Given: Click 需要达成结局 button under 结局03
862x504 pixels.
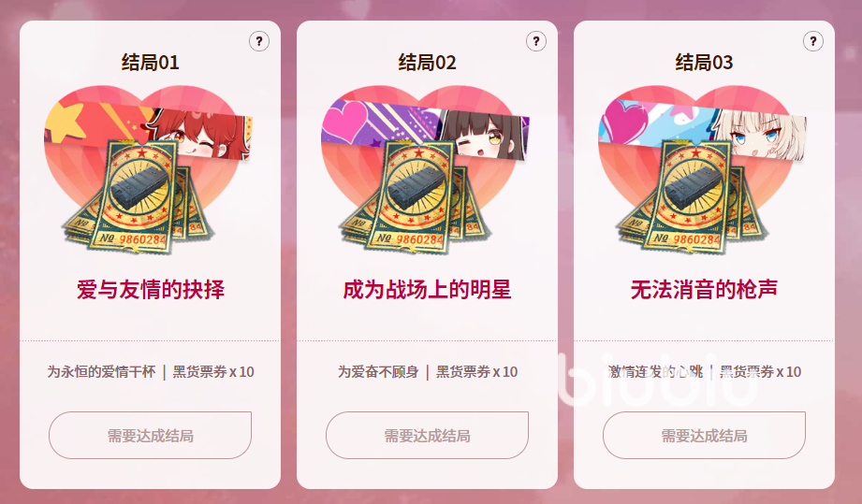Looking at the screenshot, I should coord(704,436).
